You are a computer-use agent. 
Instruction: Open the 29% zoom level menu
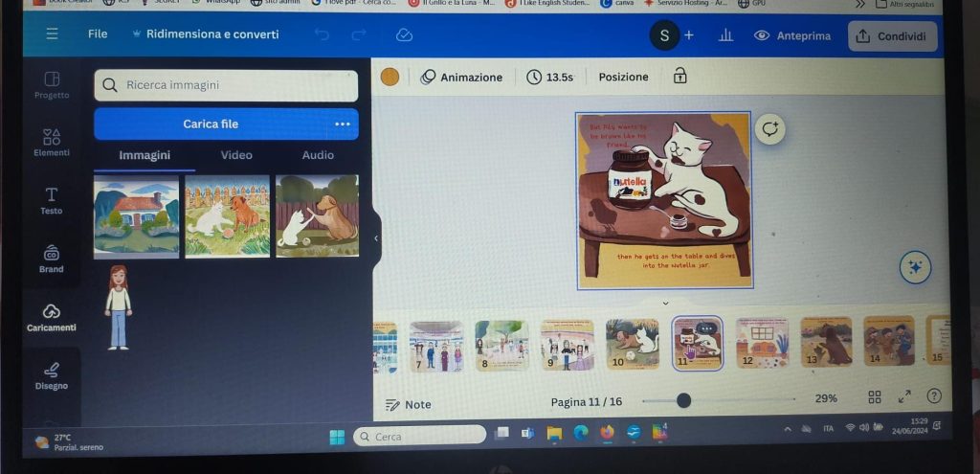coord(826,398)
